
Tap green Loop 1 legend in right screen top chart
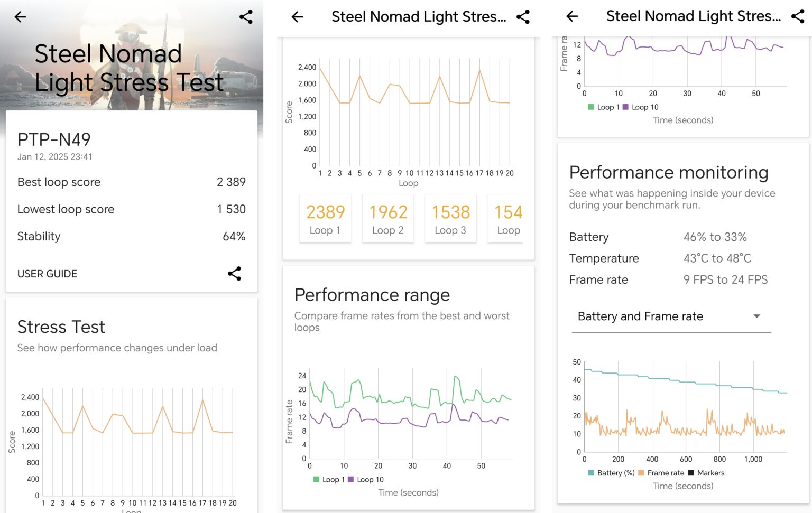tap(604, 107)
